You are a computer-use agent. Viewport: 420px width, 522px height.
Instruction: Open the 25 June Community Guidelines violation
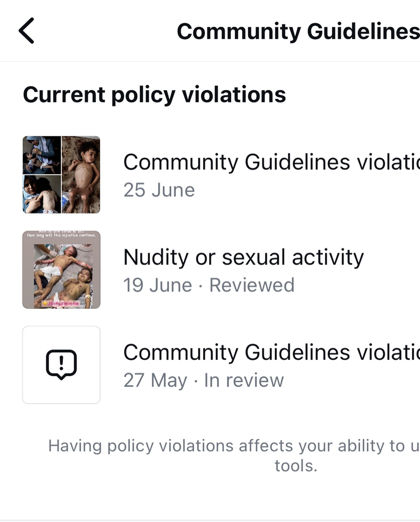tap(271, 162)
